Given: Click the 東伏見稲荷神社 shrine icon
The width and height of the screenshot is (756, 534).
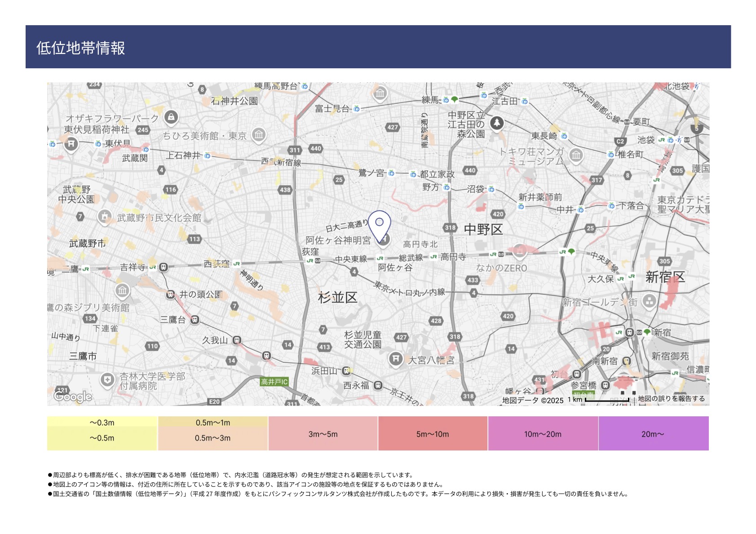Looking at the screenshot, I should [x=71, y=144].
